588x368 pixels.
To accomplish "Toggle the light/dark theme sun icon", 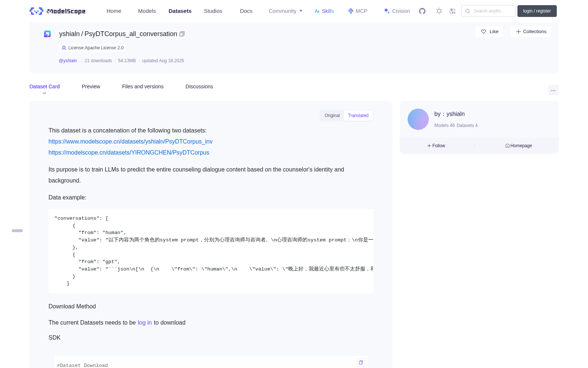I will 439,11.
